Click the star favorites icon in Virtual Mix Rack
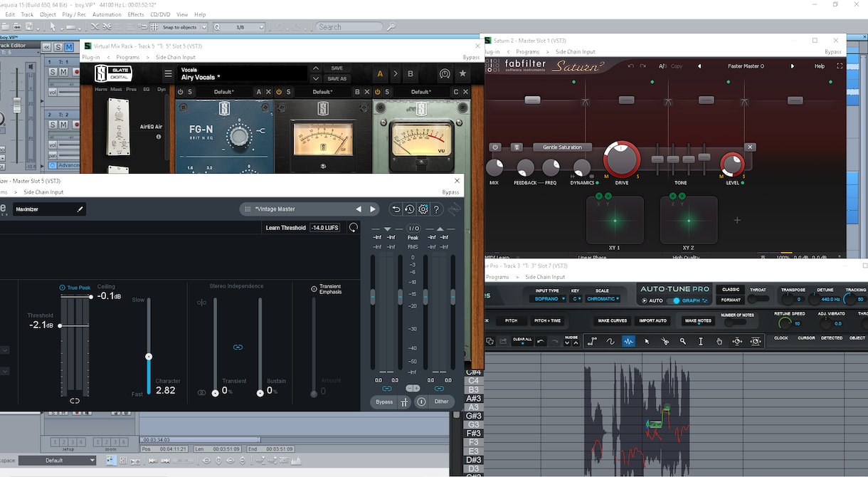868x477 pixels. click(463, 73)
